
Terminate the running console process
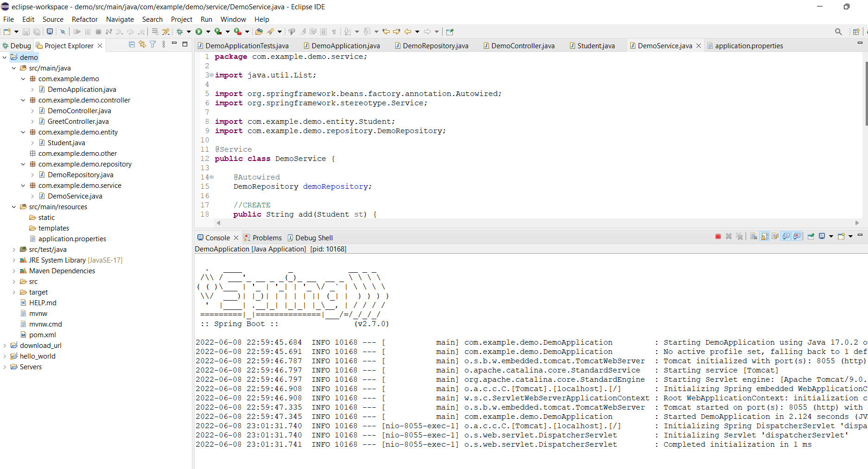[x=718, y=237]
